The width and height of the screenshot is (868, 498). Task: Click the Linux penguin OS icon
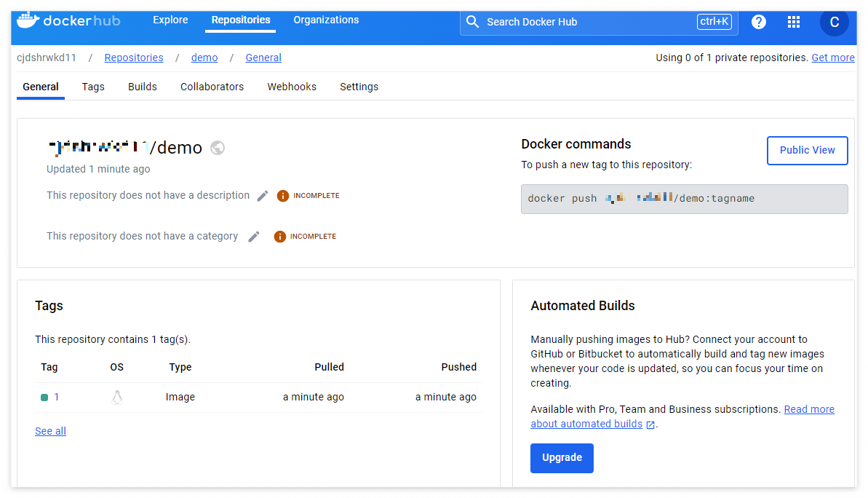click(117, 398)
